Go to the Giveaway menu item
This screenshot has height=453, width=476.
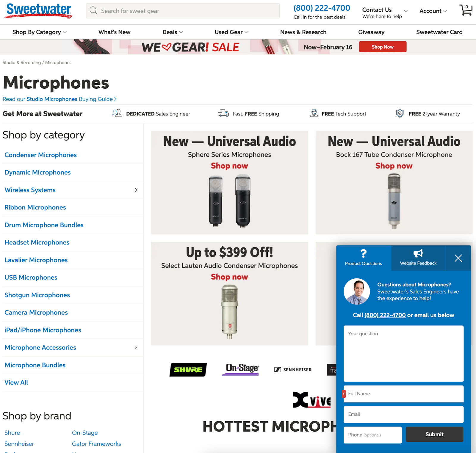(x=371, y=32)
